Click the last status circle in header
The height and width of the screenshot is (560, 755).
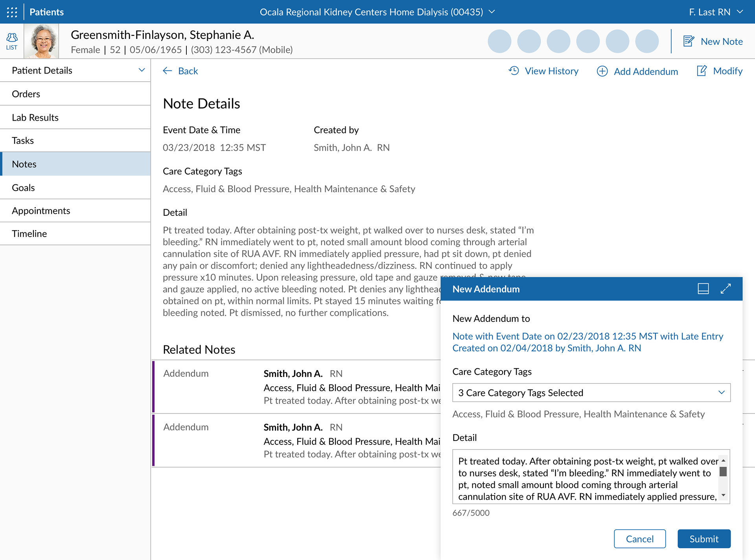coord(647,41)
